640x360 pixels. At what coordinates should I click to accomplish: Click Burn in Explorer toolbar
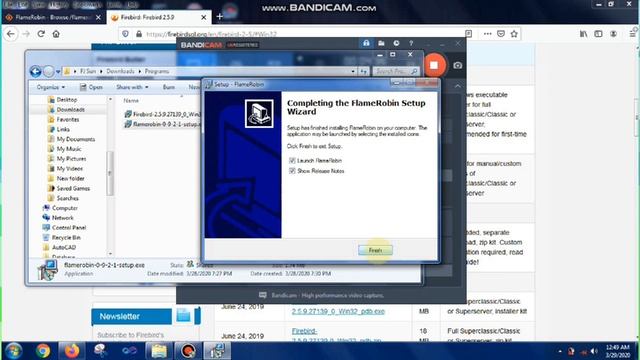point(169,87)
